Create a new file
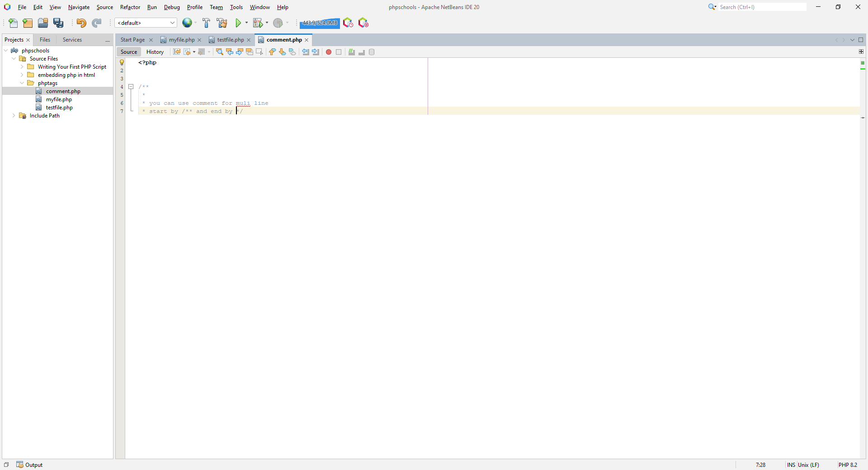 (12, 23)
